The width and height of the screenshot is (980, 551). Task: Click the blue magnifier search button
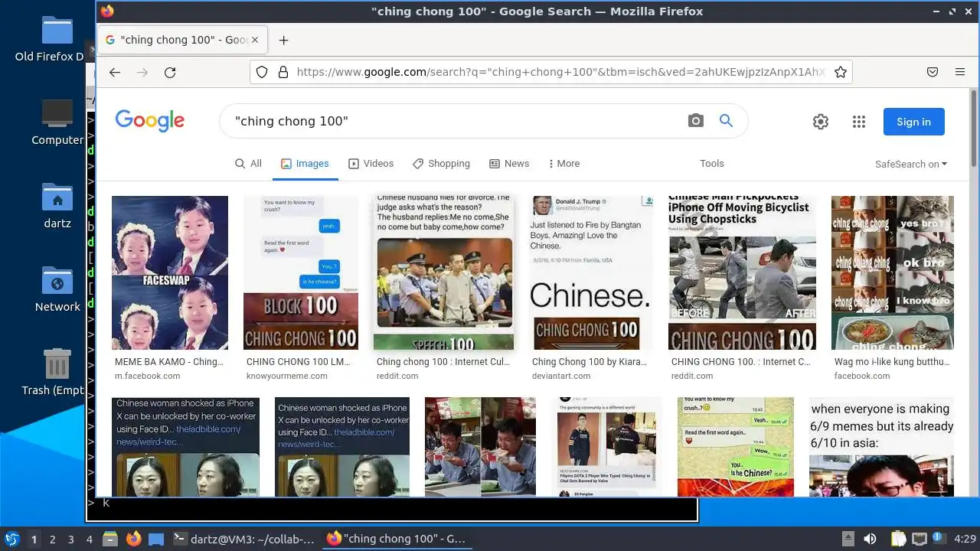(726, 121)
